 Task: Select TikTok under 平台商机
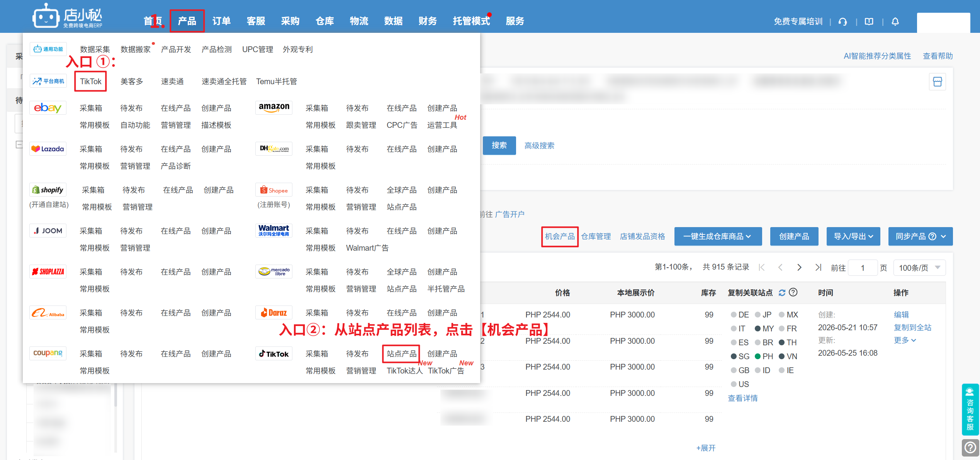coord(90,81)
